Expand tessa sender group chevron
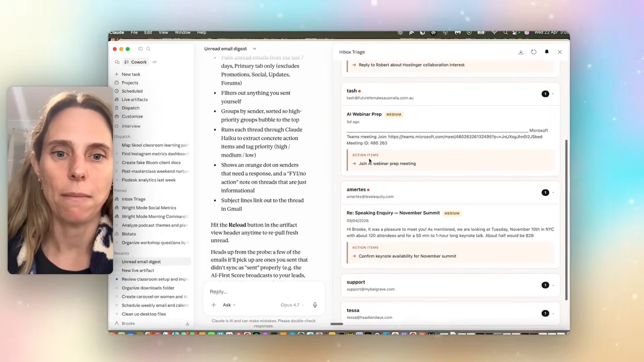Viewport: 644px width, 362px height. tap(553, 313)
